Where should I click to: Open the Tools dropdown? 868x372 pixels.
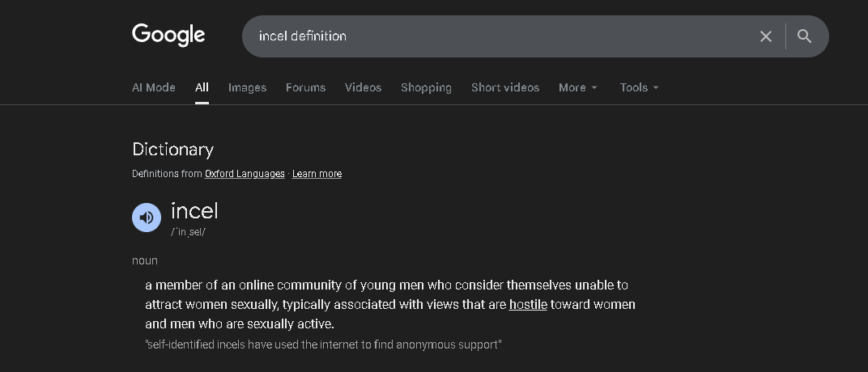(639, 87)
